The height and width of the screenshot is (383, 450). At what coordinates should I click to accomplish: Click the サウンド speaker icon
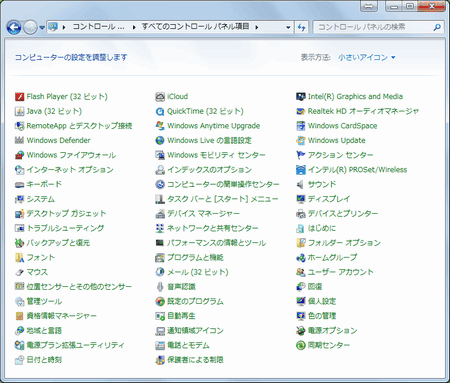[x=301, y=184]
